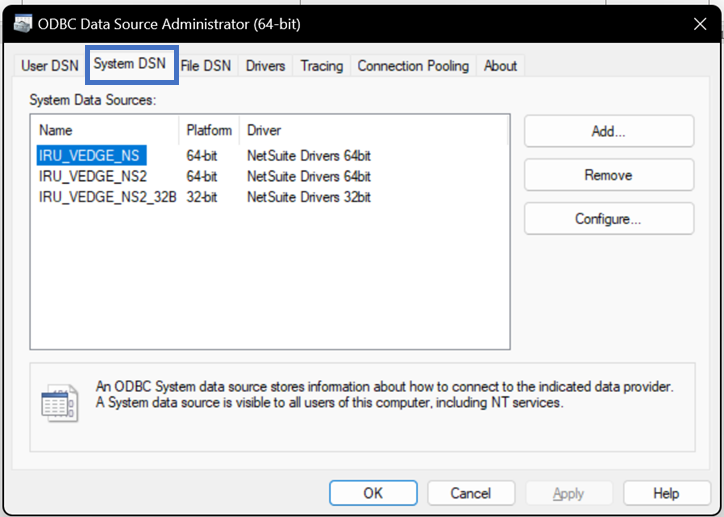This screenshot has height=517, width=724.
Task: Click the ODBC Administrator title bar icon
Action: click(x=23, y=24)
